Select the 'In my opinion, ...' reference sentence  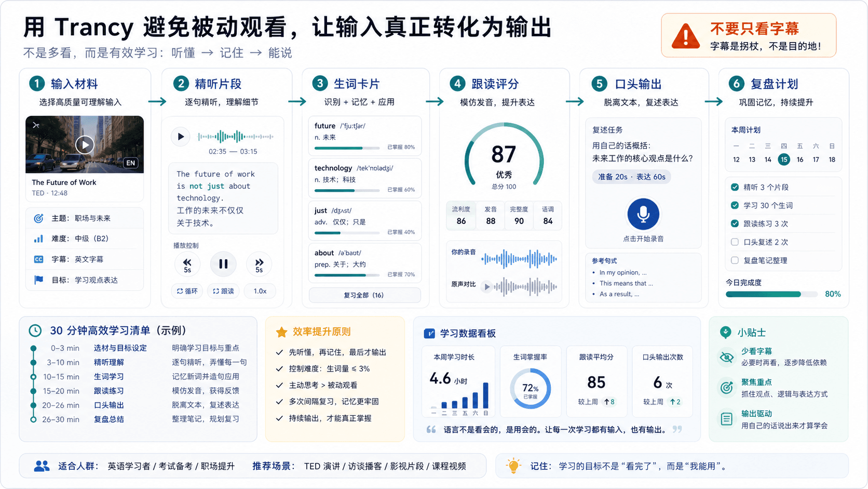click(x=623, y=272)
